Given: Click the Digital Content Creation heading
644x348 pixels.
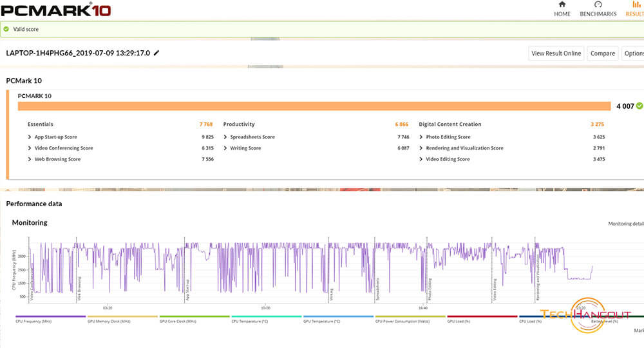Looking at the screenshot, I should point(450,124).
